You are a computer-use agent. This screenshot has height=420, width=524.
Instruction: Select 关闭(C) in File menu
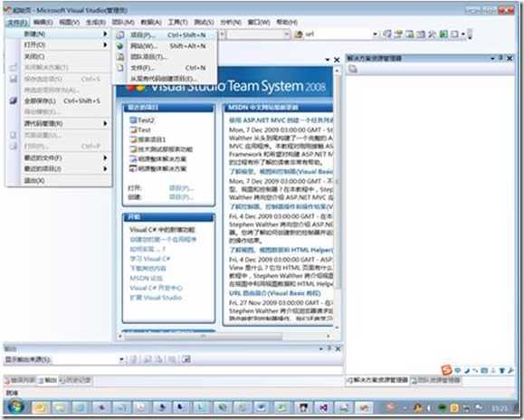(x=60, y=56)
